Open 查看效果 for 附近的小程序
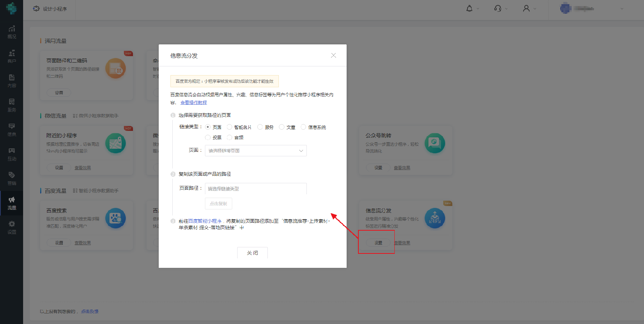Image resolution: width=644 pixels, height=324 pixels. (83, 168)
